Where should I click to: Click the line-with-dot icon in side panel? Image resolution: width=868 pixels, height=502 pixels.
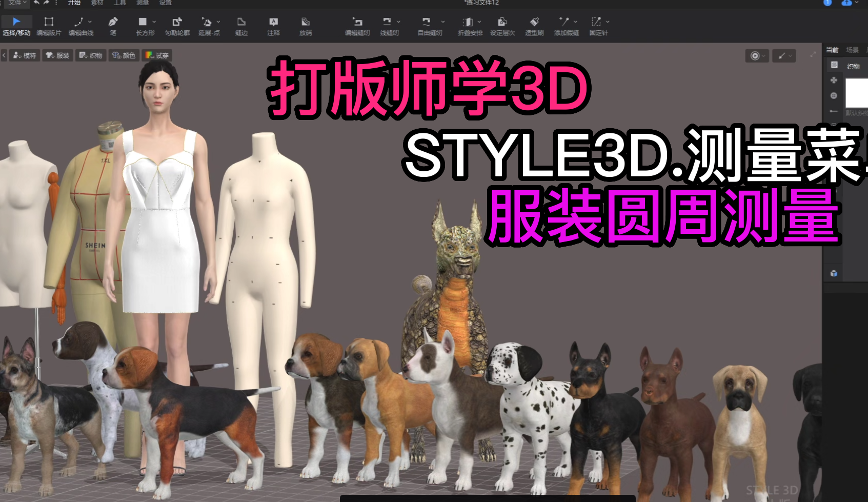[834, 111]
